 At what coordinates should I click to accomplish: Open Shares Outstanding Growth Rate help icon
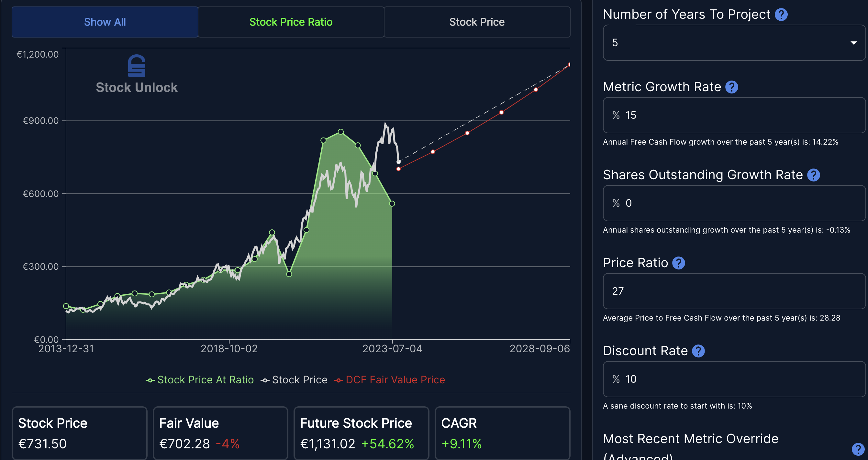(x=813, y=175)
